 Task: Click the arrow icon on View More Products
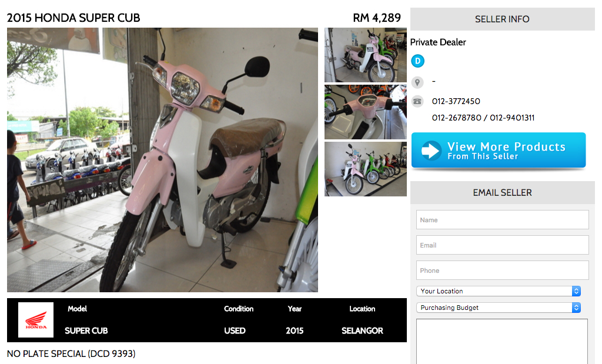[431, 151]
